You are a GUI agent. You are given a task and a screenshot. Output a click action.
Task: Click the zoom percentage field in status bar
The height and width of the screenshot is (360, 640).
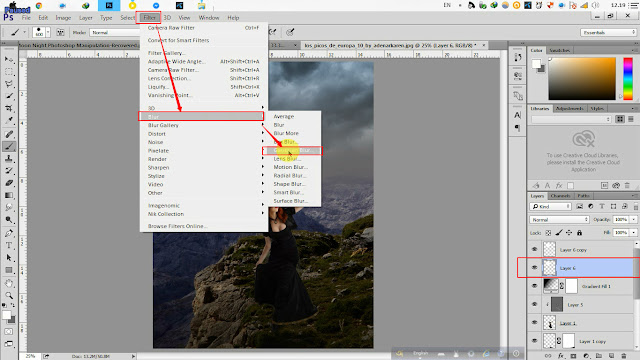(31, 356)
